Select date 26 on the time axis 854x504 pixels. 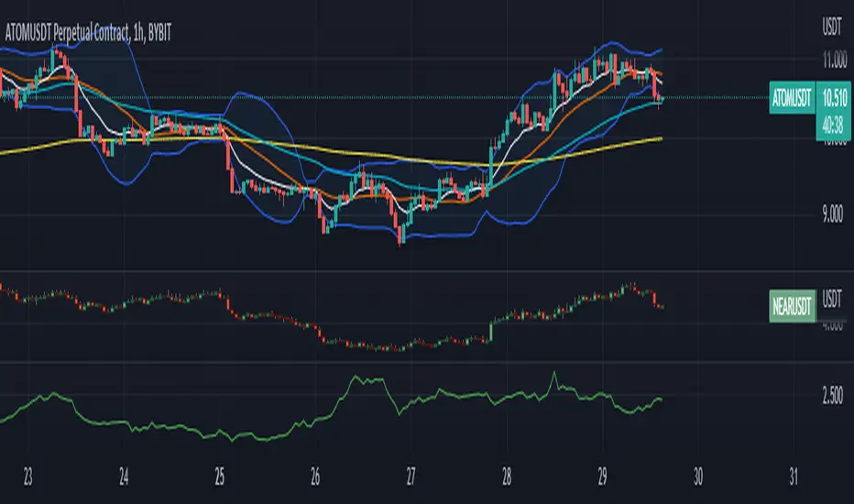click(315, 477)
